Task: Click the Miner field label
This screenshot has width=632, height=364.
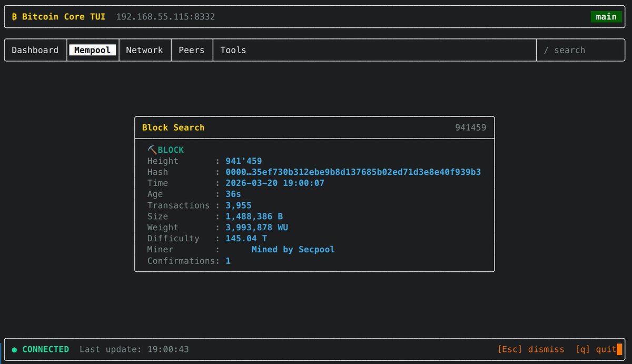Action: tap(161, 250)
